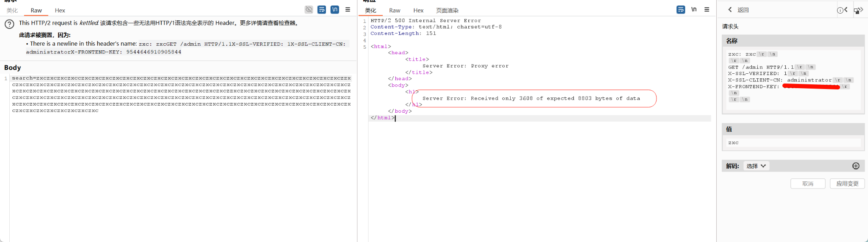Open the response 页面渲染 tab

pos(447,10)
